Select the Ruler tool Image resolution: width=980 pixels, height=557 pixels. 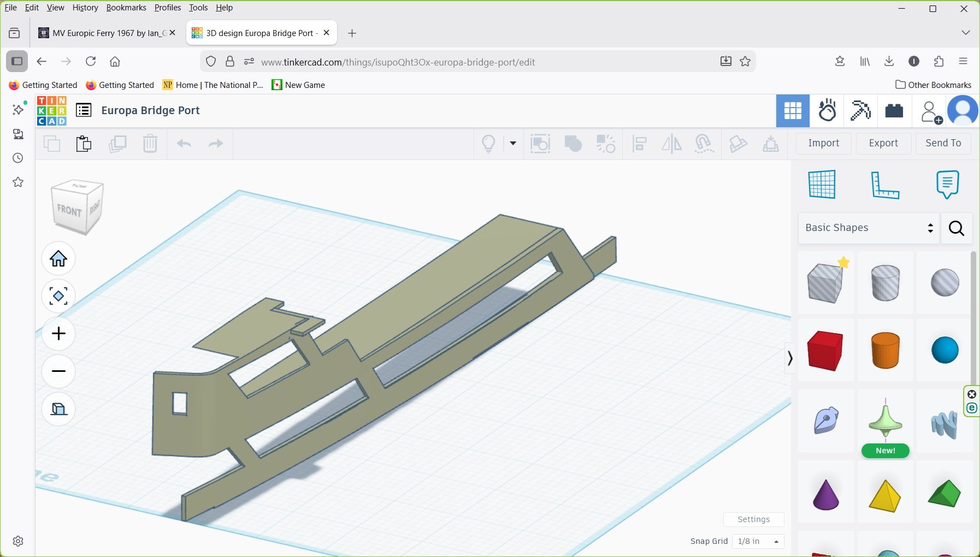tap(884, 185)
